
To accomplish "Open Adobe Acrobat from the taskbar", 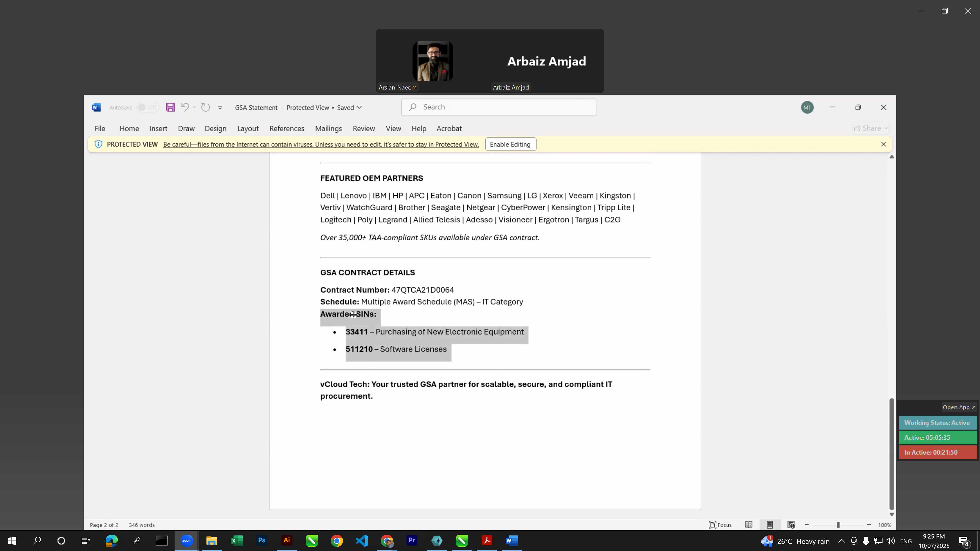I will (487, 541).
